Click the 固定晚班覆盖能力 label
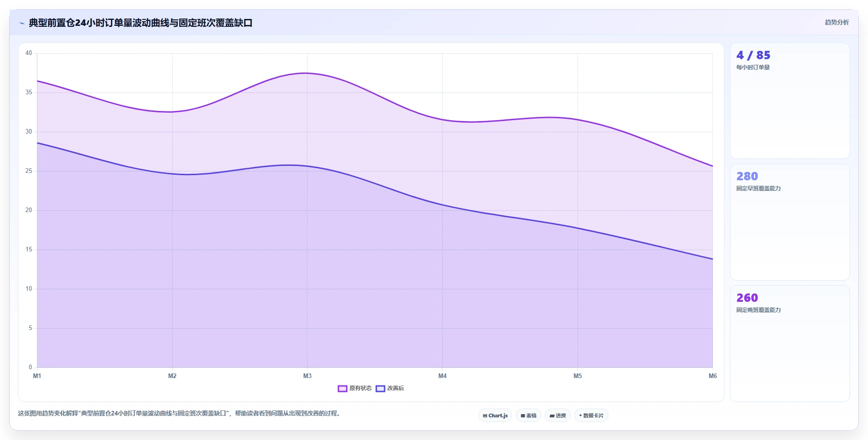 [758, 310]
